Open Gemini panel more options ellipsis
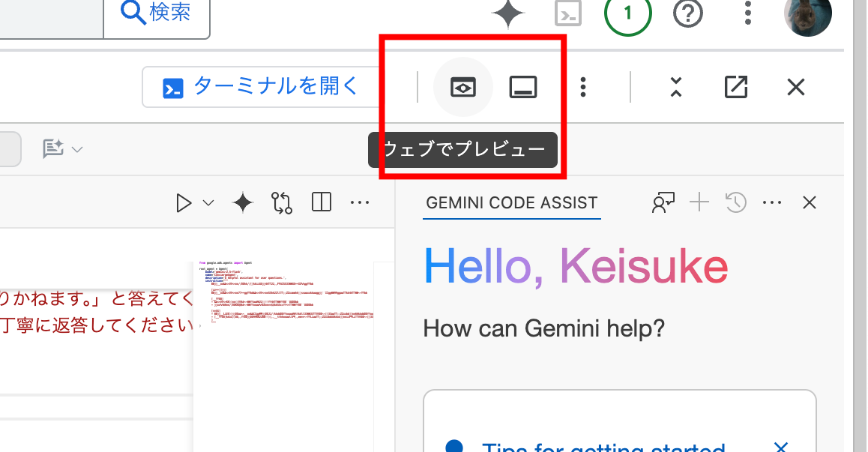 click(x=772, y=202)
